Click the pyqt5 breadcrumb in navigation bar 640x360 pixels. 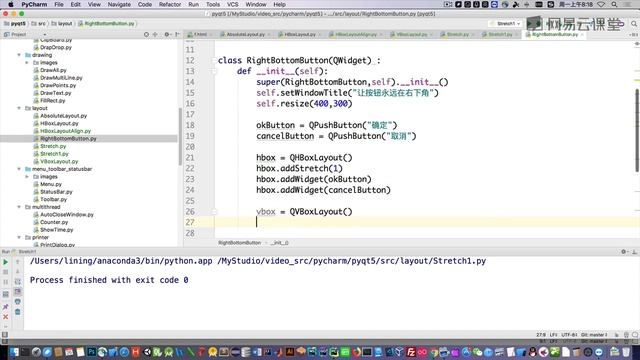[15, 24]
